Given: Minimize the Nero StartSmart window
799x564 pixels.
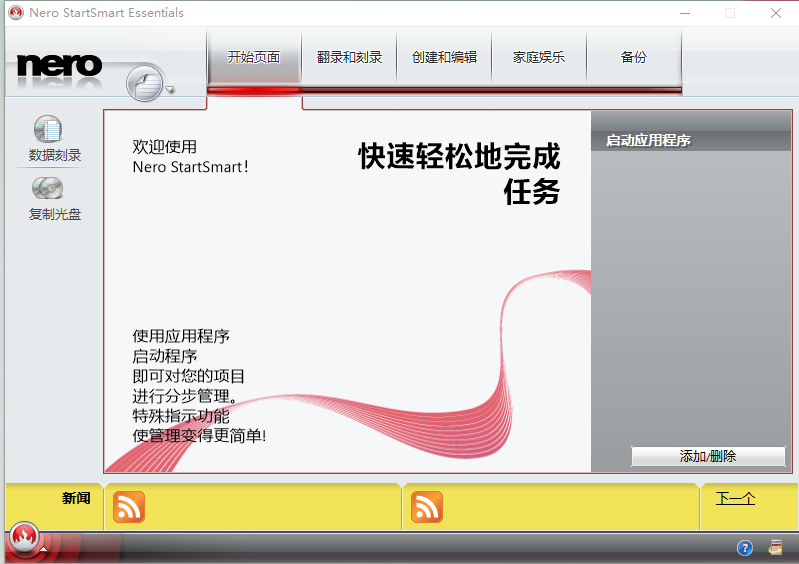Looking at the screenshot, I should (685, 13).
